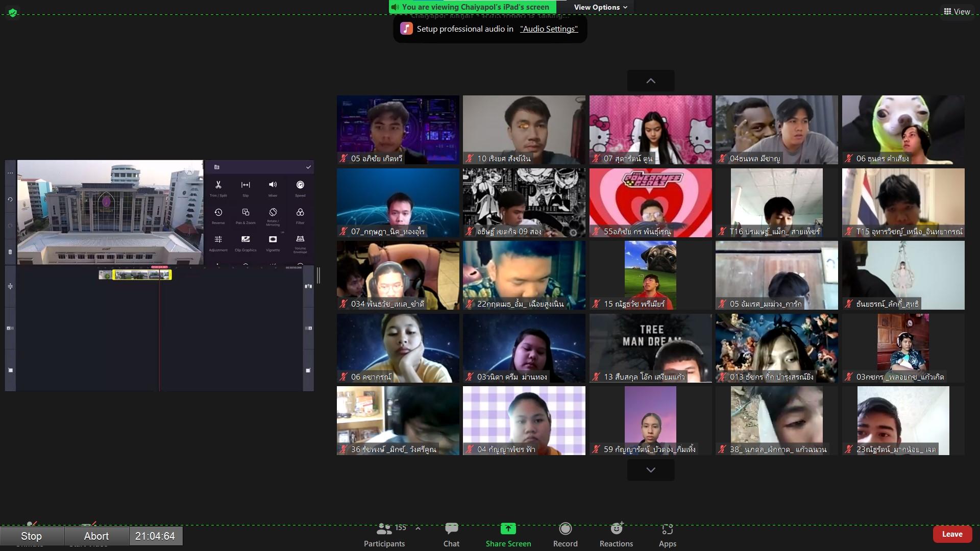This screenshot has width=980, height=551.
Task: Select the participant tile with the lilac checkered background
Action: pos(524,420)
